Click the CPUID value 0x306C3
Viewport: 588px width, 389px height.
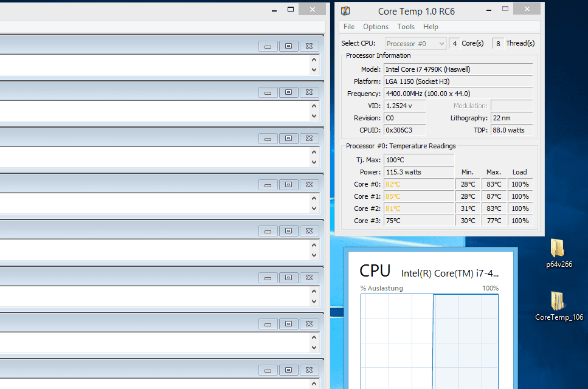point(404,130)
